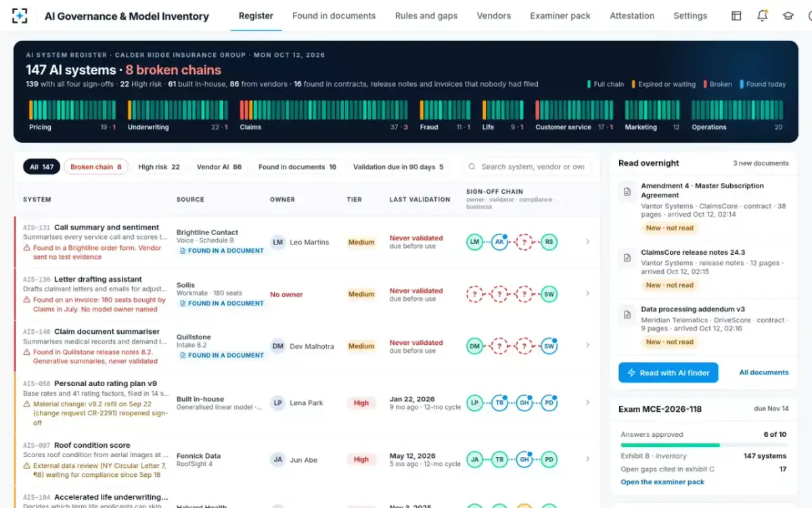This screenshot has width=812, height=508.
Task: Click LP sign-off circle in Personal auto rating row
Action: (x=475, y=403)
